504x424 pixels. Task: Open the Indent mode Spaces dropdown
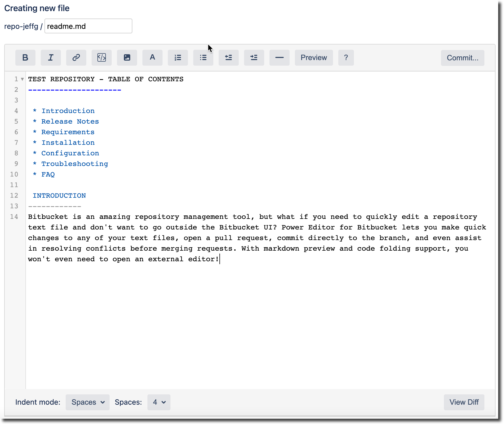tap(87, 402)
